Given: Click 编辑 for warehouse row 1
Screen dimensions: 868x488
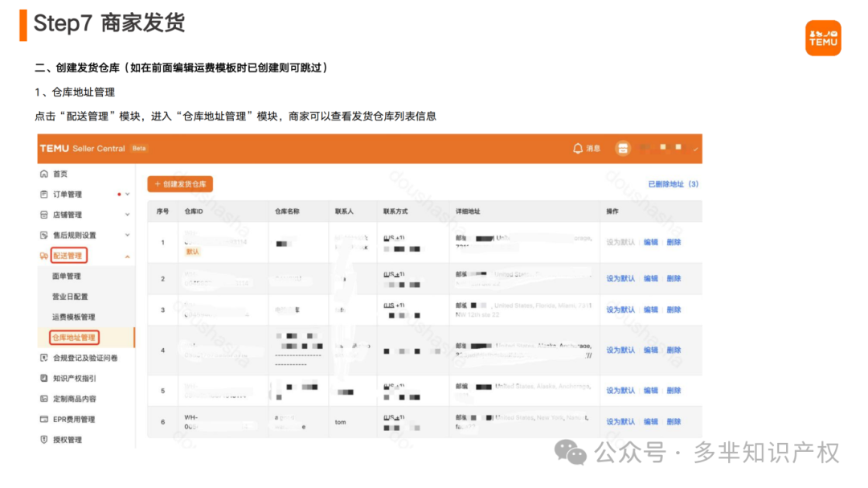Looking at the screenshot, I should [651, 242].
